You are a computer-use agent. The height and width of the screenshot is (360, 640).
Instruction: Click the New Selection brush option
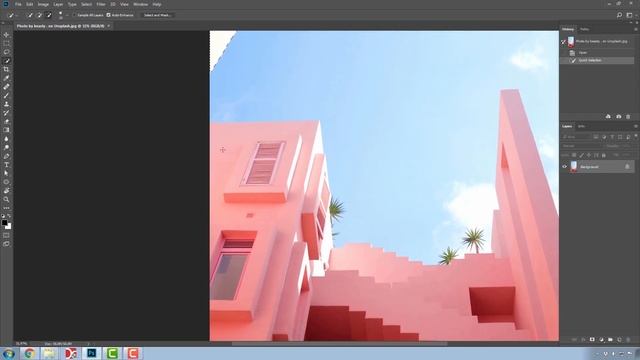30,15
